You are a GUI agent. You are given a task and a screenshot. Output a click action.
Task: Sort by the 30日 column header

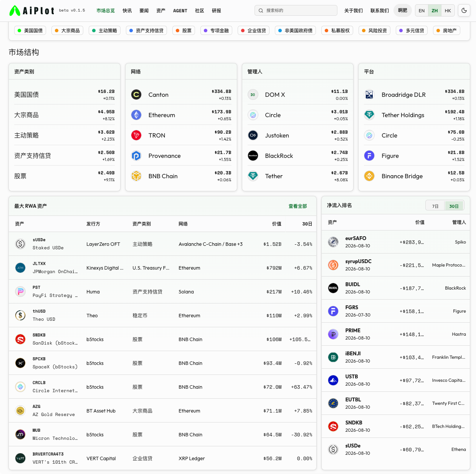tap(307, 224)
